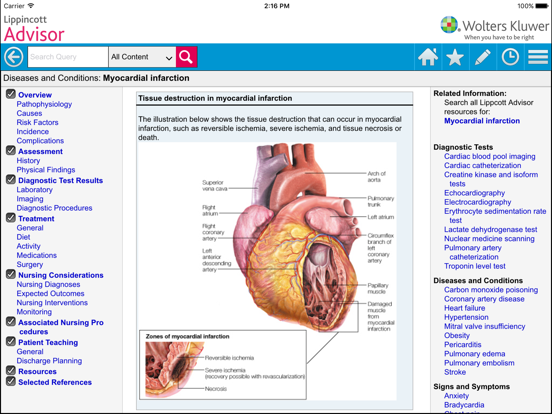Click the Lippincott Advisor logo
Image resolution: width=552 pixels, height=414 pixels.
[x=34, y=29]
